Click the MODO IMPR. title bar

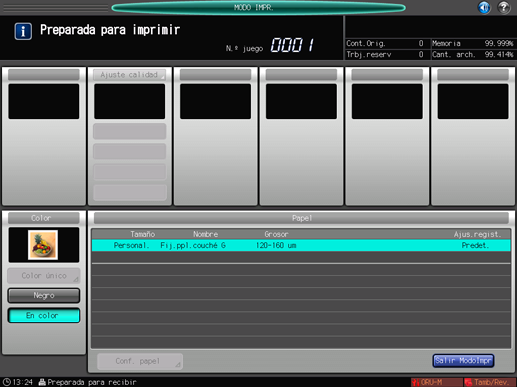click(258, 7)
